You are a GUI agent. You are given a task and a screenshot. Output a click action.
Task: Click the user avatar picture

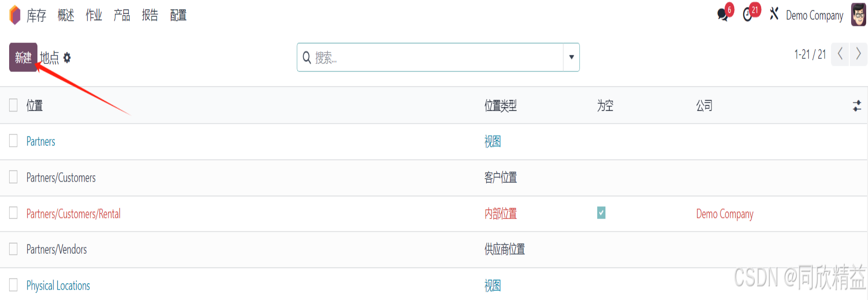pyautogui.click(x=858, y=15)
